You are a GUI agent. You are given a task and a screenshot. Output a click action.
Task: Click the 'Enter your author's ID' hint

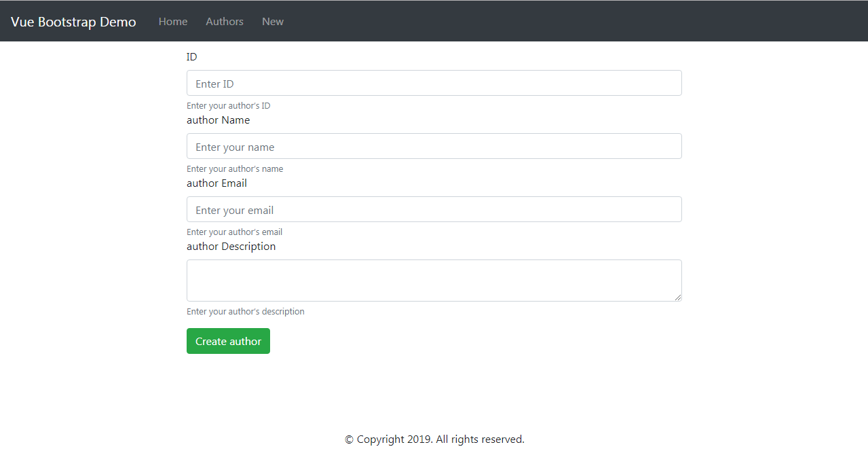click(x=229, y=106)
